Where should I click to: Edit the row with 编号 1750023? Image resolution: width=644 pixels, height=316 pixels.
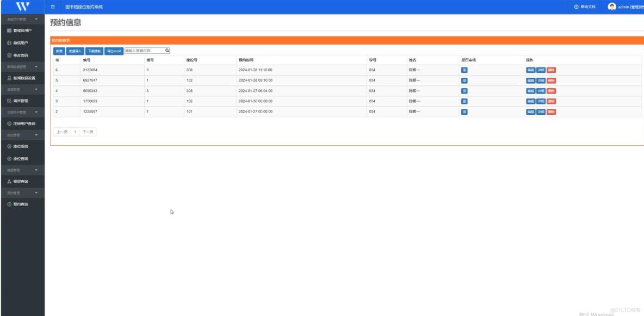tap(531, 101)
